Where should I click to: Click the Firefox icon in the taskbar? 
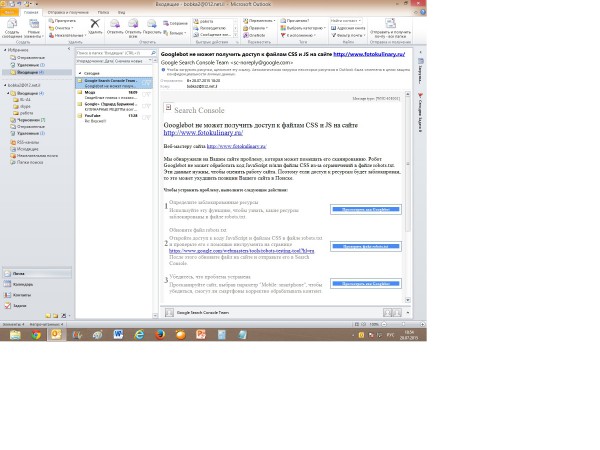160,335
